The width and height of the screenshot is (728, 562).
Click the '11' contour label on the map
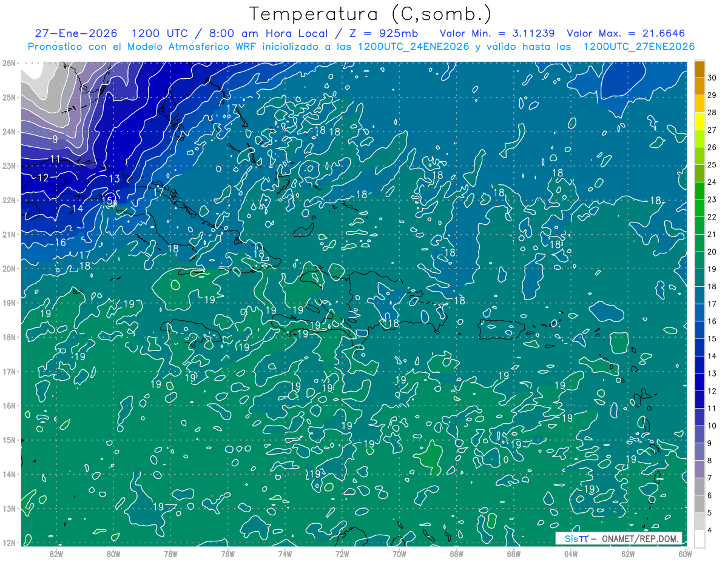tap(55, 159)
